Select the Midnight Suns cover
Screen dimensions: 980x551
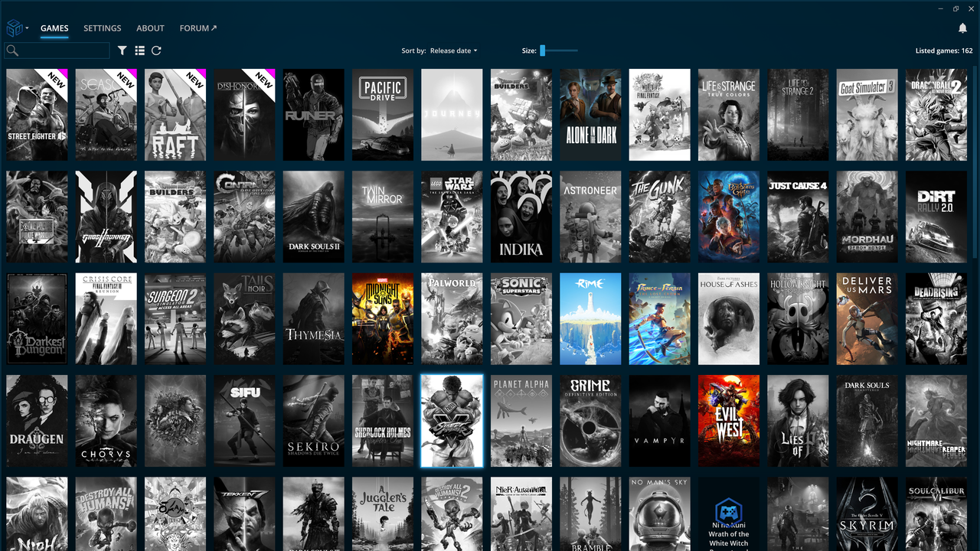[383, 319]
